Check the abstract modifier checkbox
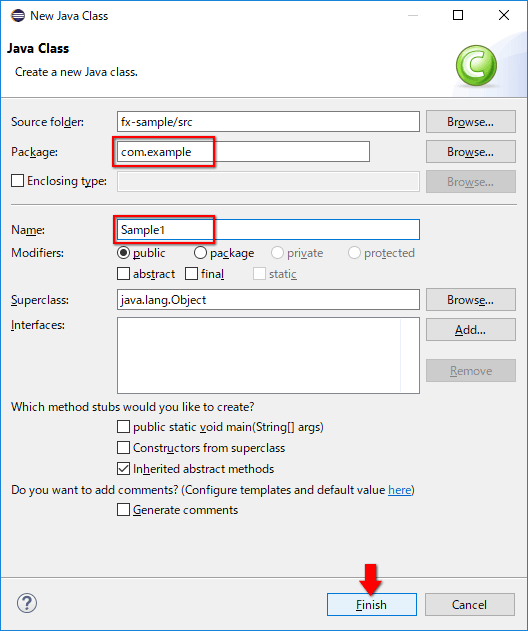This screenshot has width=528, height=631. pos(123,274)
